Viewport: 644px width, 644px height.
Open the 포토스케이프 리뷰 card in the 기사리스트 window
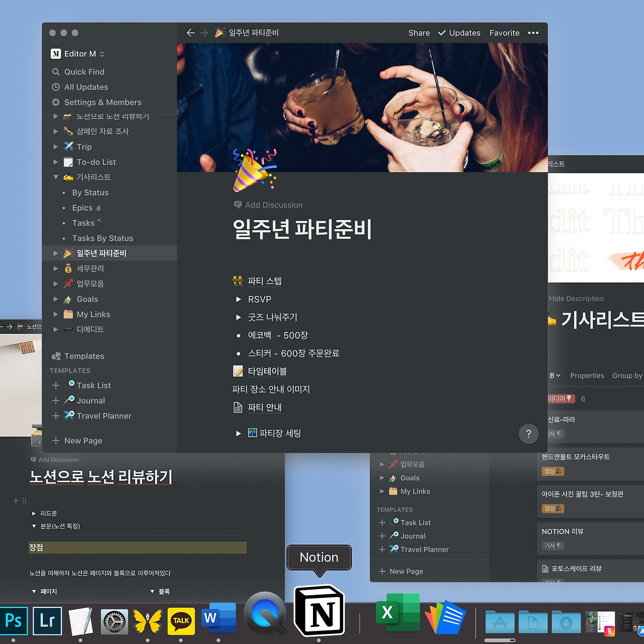[591, 571]
